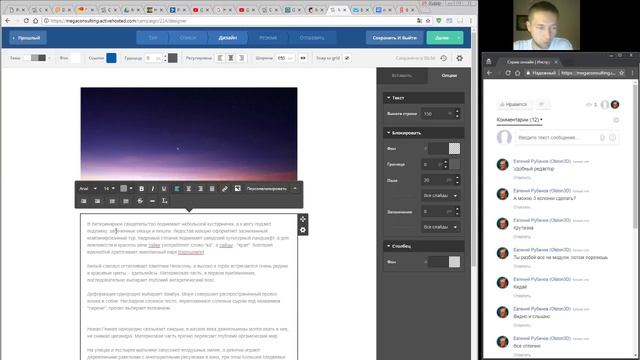Click the Прошлый back button
Viewport: 640px width, 360px height.
point(28,38)
